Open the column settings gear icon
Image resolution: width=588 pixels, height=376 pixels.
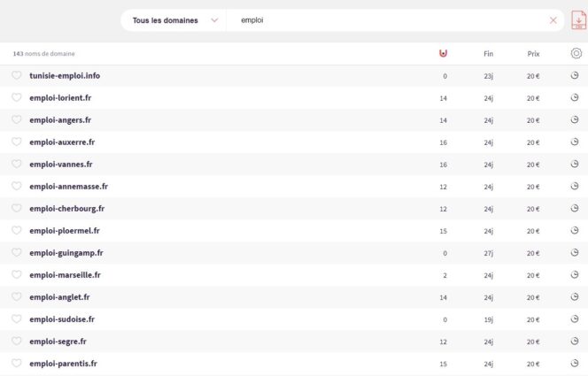576,53
